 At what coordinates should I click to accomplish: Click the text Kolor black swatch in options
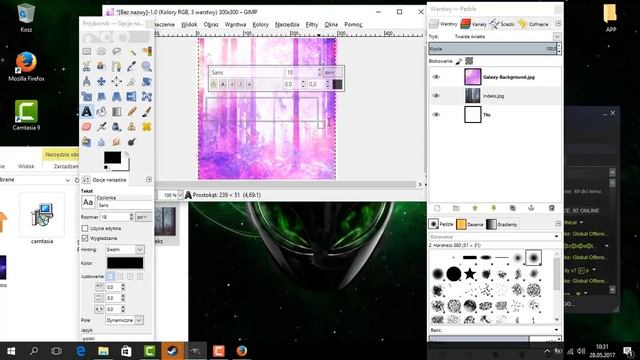pos(125,263)
